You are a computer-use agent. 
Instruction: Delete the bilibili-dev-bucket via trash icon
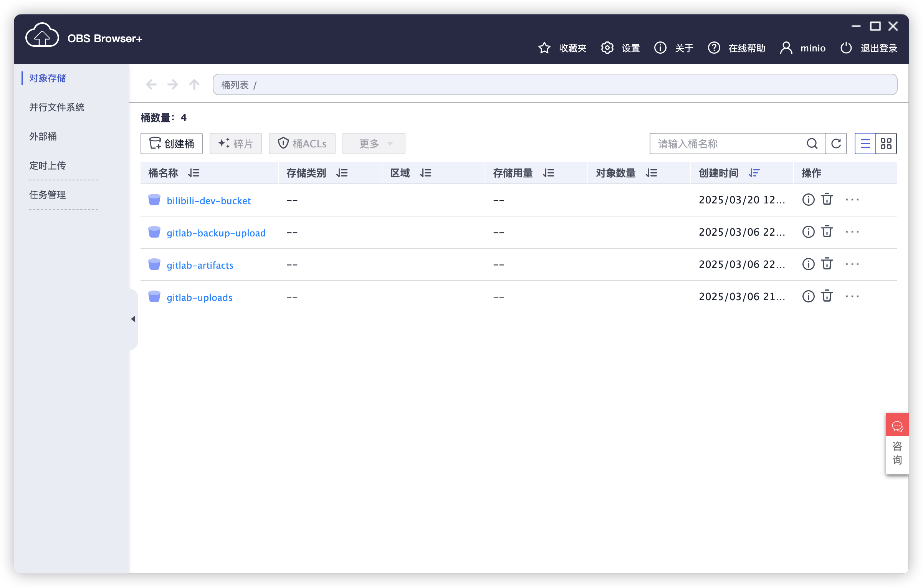[827, 200]
